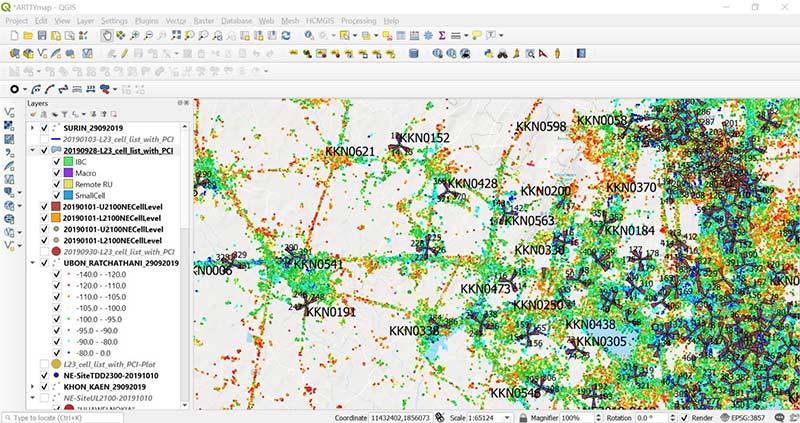This screenshot has height=423, width=800.
Task: Click the New Project icon
Action: click(x=14, y=35)
